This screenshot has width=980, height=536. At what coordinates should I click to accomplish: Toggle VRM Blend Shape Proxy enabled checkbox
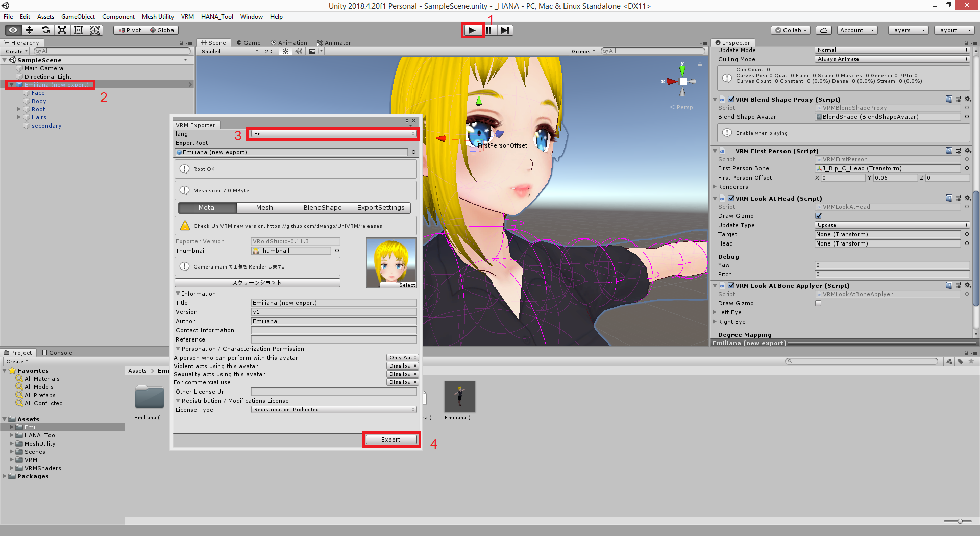(x=731, y=99)
